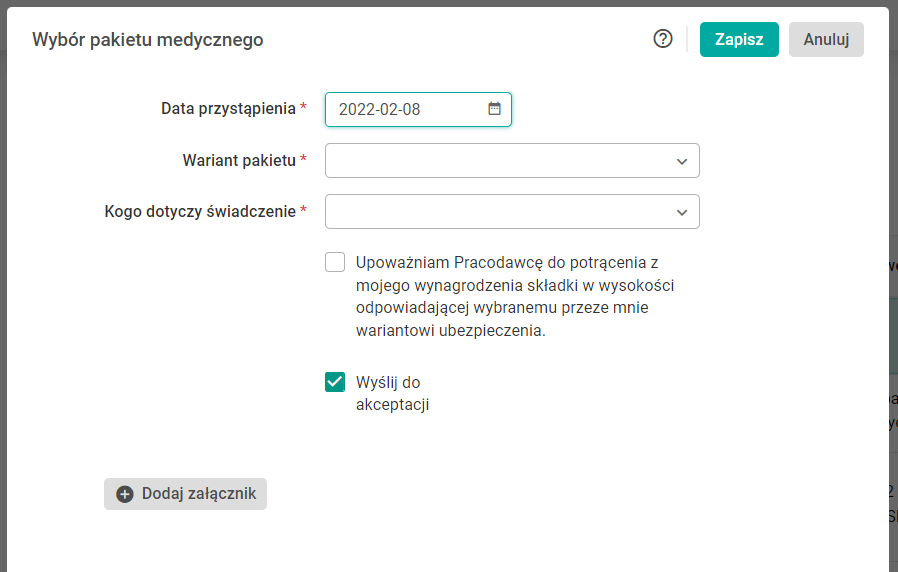This screenshot has width=898, height=572.
Task: Cancel with the Anuluj button
Action: point(826,39)
